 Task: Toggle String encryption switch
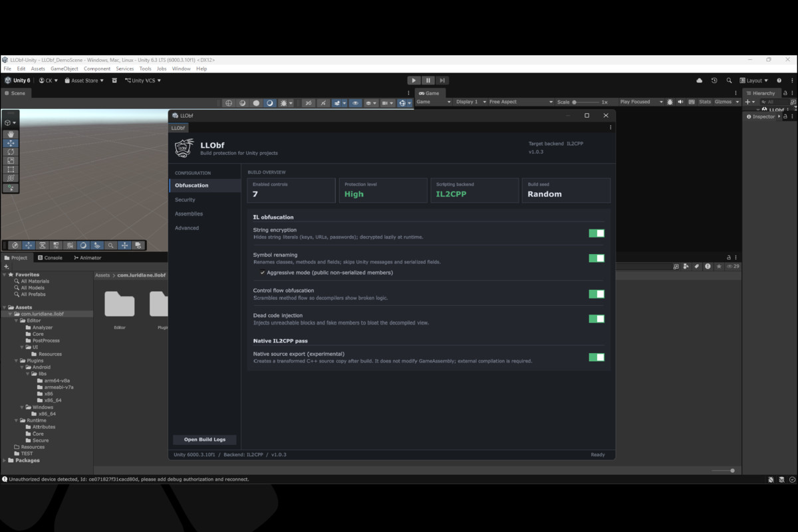click(x=597, y=233)
